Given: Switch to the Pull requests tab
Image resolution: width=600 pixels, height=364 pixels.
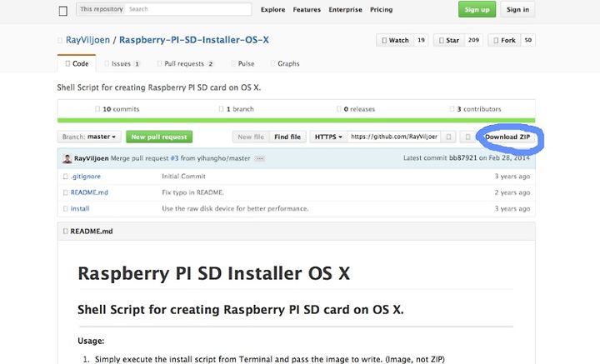Looking at the screenshot, I should pyautogui.click(x=186, y=63).
